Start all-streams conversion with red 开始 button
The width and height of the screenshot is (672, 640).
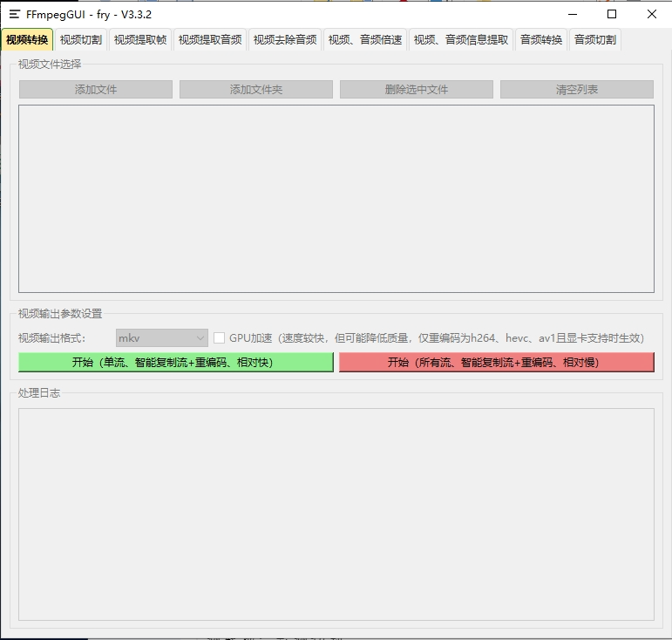point(496,362)
